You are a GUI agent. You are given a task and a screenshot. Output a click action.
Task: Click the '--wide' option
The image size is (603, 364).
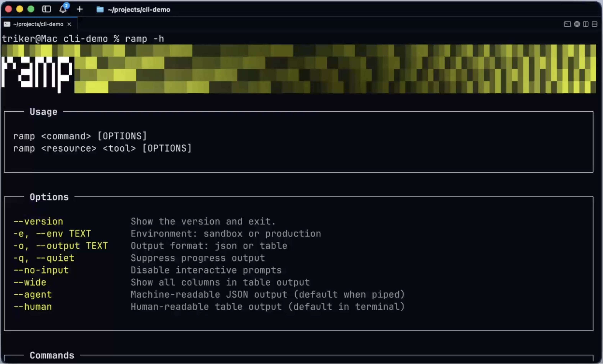(30, 283)
